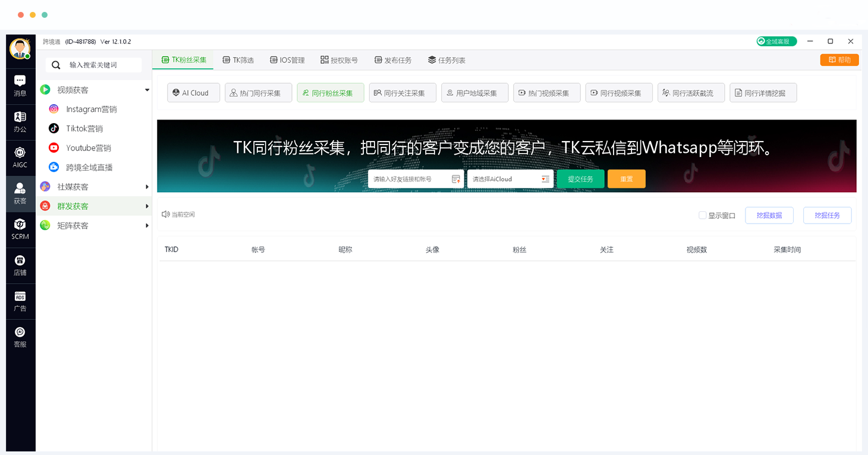Open the SCRM sidebar icon
This screenshot has height=455, width=868.
pyautogui.click(x=20, y=228)
